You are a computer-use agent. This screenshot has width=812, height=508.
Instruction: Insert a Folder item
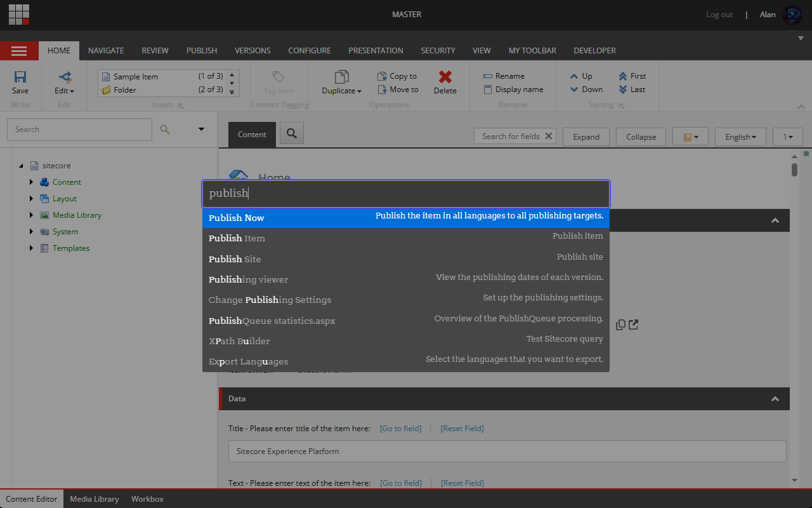point(162,90)
